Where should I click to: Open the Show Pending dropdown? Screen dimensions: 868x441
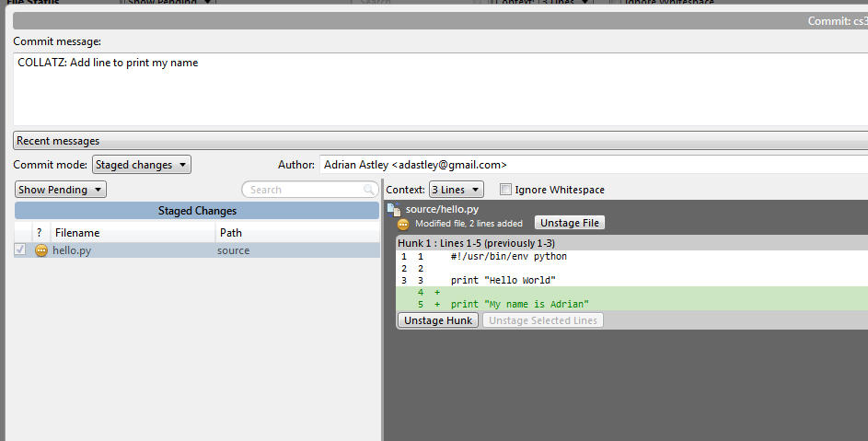point(61,190)
